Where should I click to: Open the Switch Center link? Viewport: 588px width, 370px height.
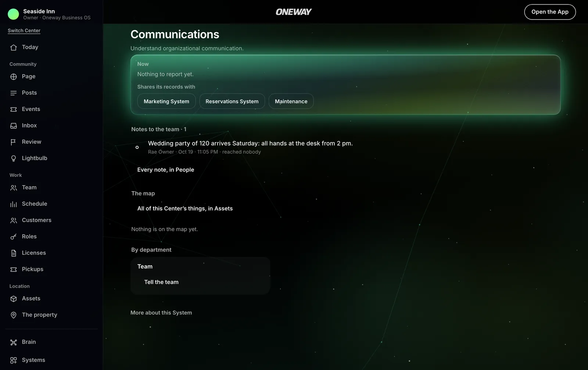click(24, 30)
